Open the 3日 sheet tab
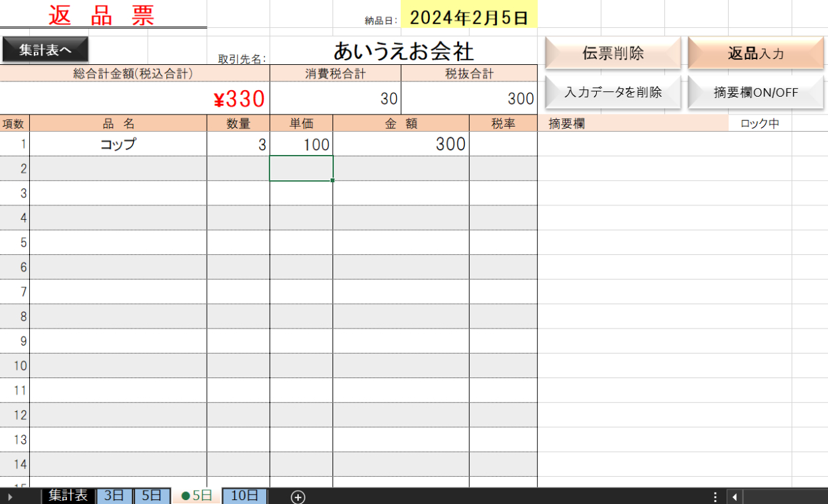The height and width of the screenshot is (504, 828). click(x=115, y=496)
